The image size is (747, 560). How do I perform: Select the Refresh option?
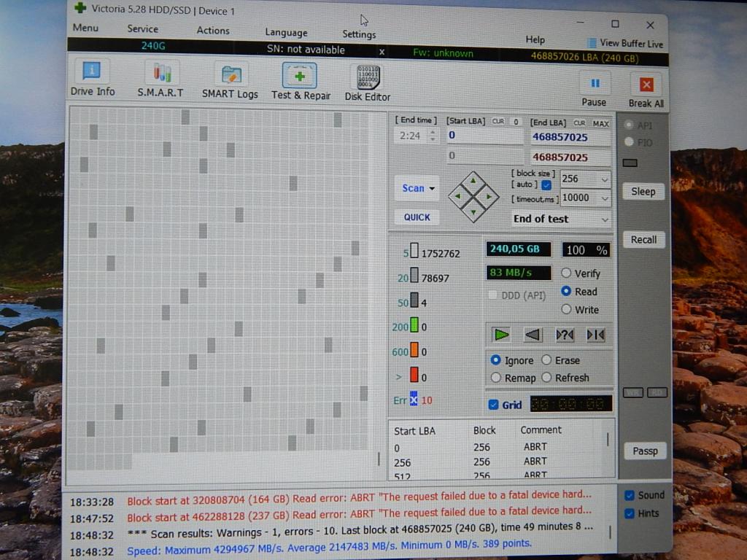546,378
